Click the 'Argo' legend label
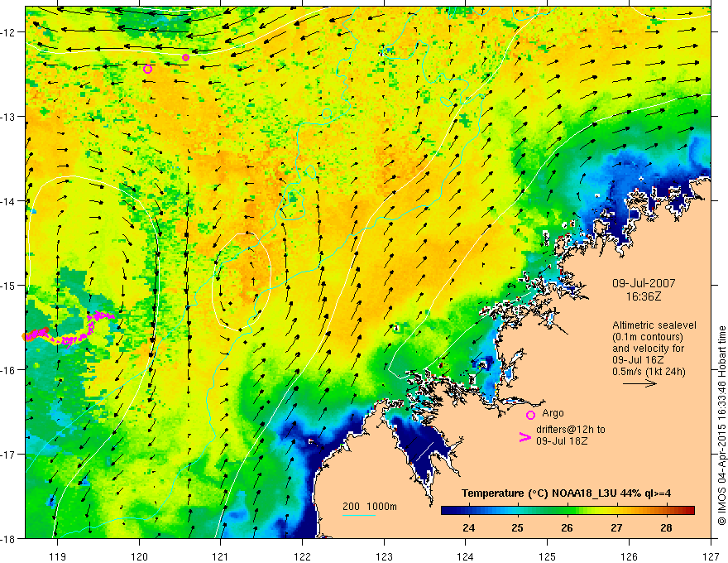Viewport: 728px width, 563px height. tap(553, 413)
